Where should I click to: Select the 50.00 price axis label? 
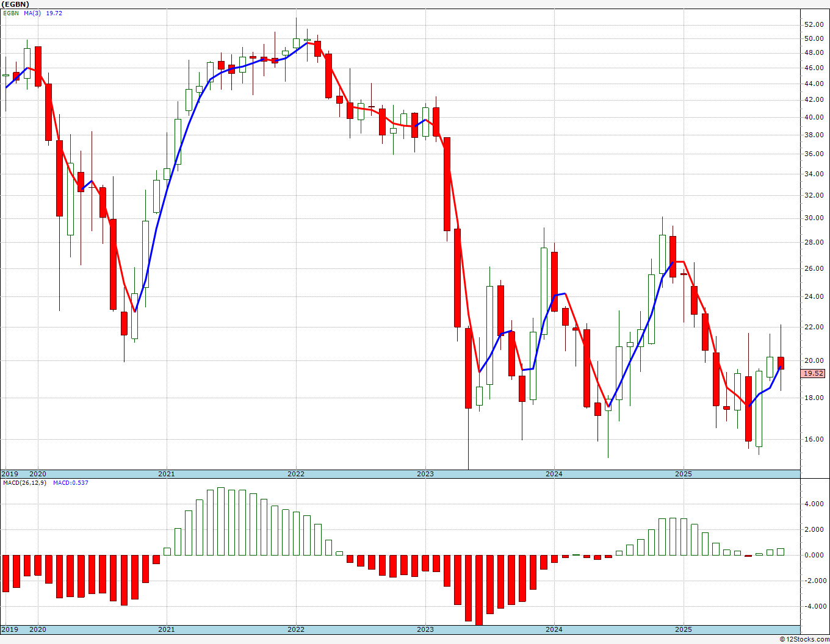pos(814,38)
